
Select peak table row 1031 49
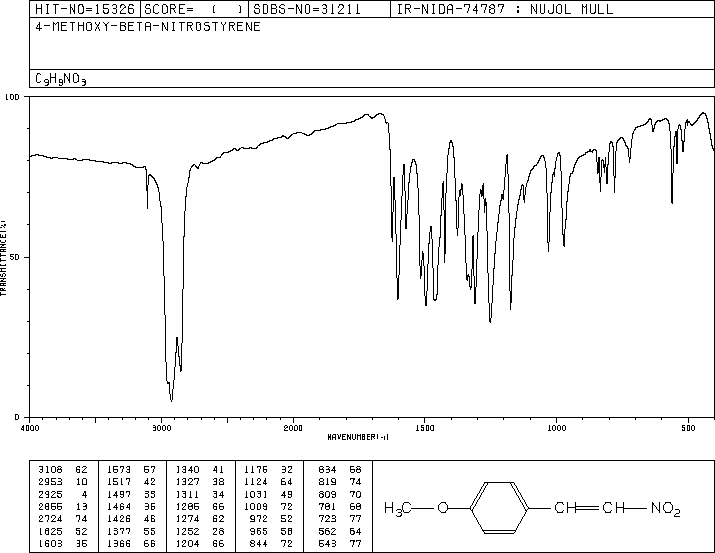point(269,494)
